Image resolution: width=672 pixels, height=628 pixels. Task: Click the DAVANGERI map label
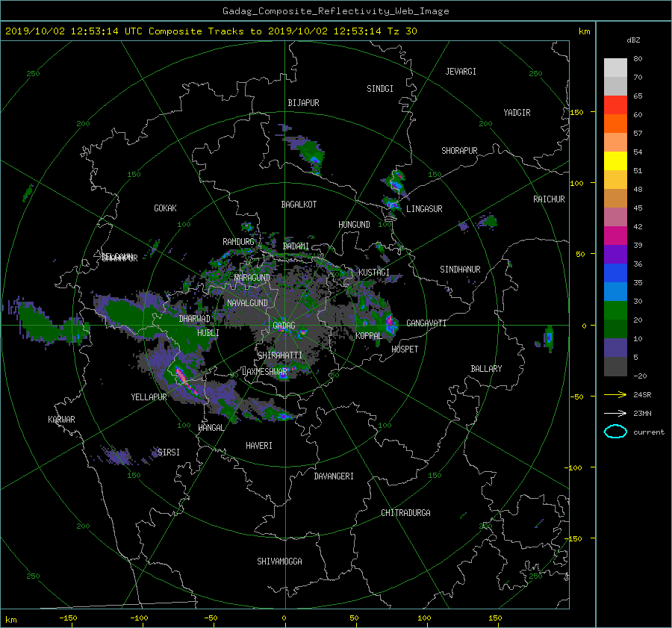(x=334, y=476)
